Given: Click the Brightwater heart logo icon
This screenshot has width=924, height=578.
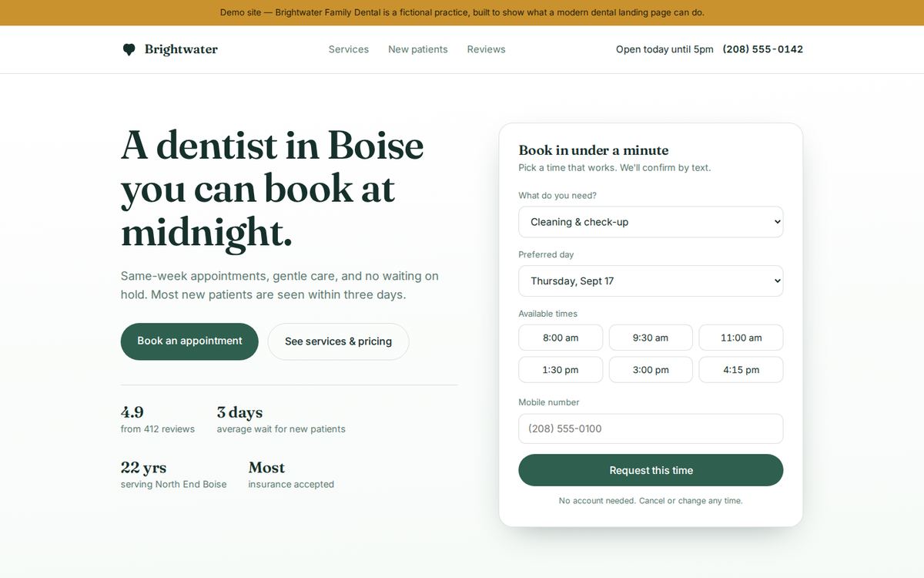Looking at the screenshot, I should pos(129,49).
